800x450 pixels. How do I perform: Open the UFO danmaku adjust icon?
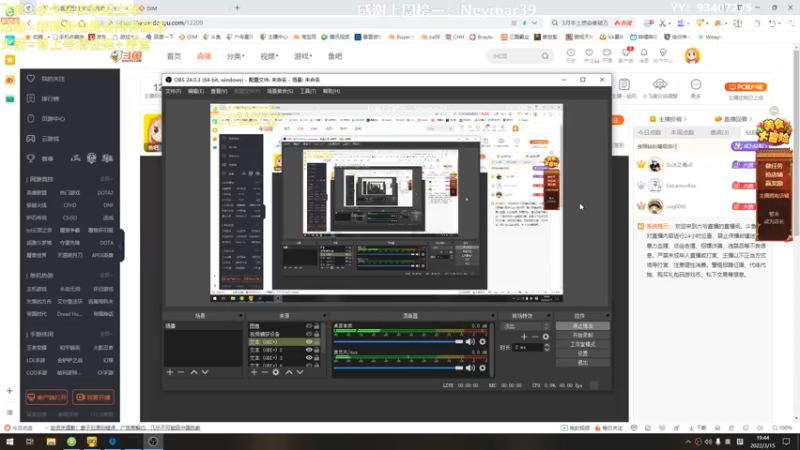(660, 84)
